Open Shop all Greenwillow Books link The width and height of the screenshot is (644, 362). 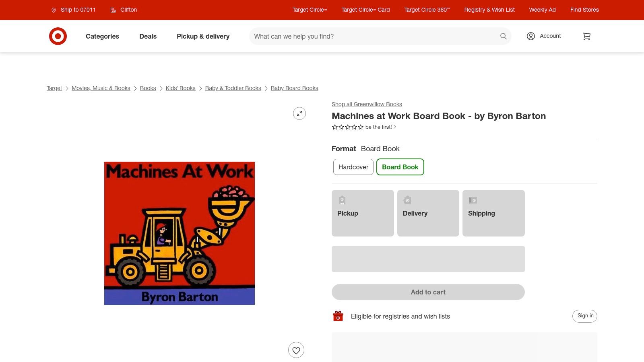(367, 105)
